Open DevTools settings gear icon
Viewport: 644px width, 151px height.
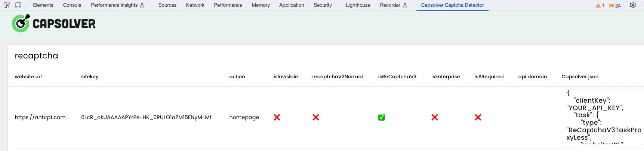click(x=632, y=5)
